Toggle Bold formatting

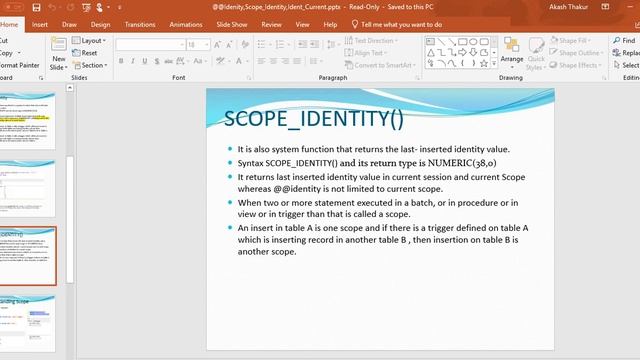point(121,61)
